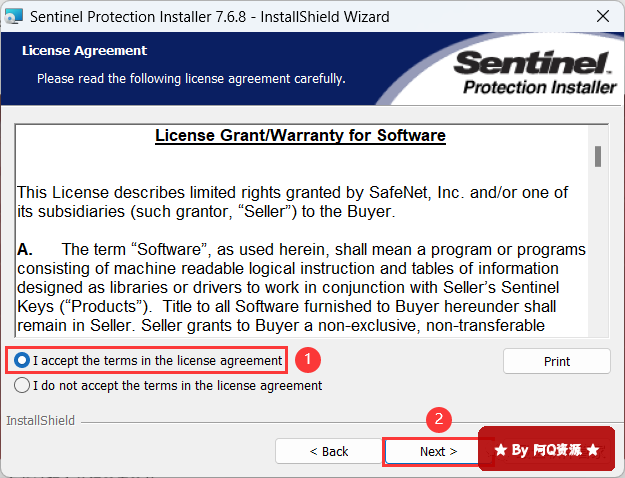
Task: Click the left star on the red watermark badge
Action: pos(501,450)
